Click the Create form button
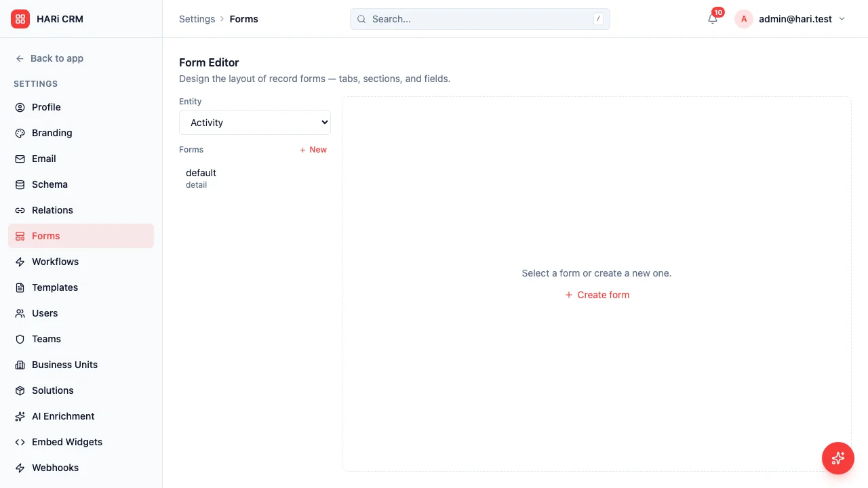 click(597, 295)
